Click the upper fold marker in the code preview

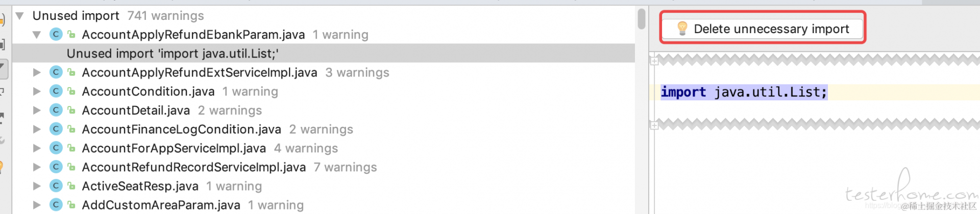pyautogui.click(x=654, y=61)
